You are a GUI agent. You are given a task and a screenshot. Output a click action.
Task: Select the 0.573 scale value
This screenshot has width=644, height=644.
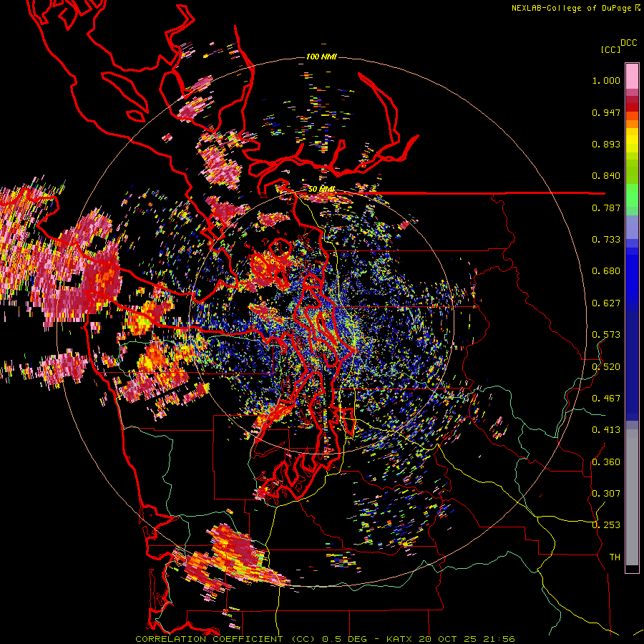click(x=606, y=335)
